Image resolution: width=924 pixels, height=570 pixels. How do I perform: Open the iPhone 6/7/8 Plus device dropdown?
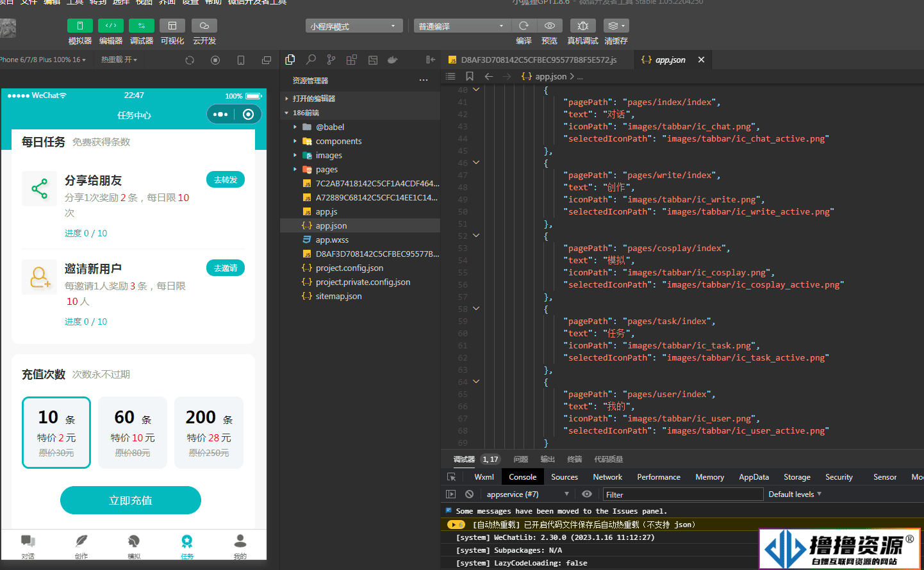[x=43, y=60]
